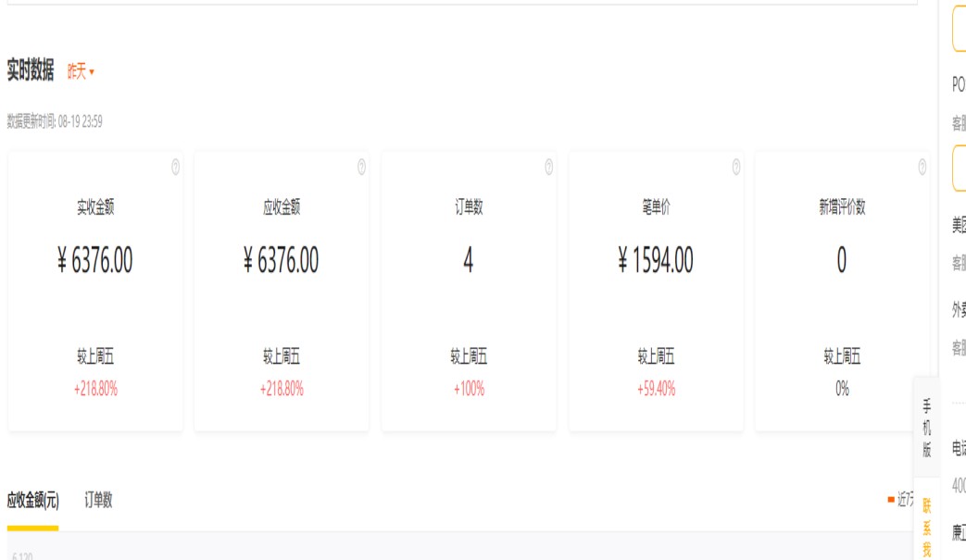Click the +100% change under 订单数 card
Image resolution: width=966 pixels, height=560 pixels.
469,390
